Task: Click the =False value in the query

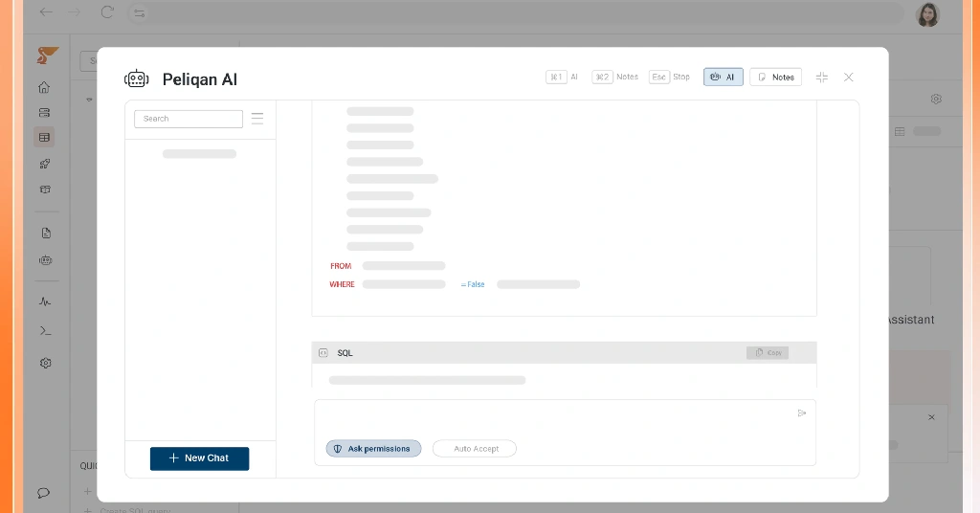Action: coord(473,284)
